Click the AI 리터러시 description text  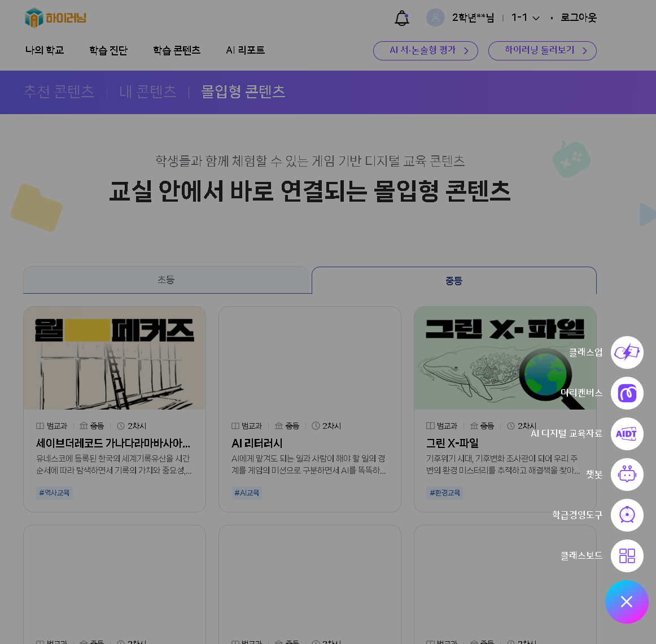pyautogui.click(x=309, y=464)
